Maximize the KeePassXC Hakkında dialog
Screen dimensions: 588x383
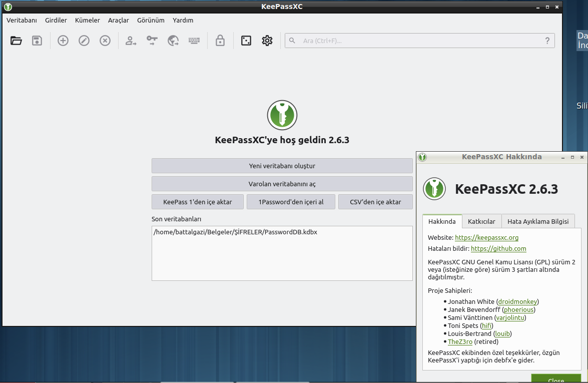(x=572, y=157)
